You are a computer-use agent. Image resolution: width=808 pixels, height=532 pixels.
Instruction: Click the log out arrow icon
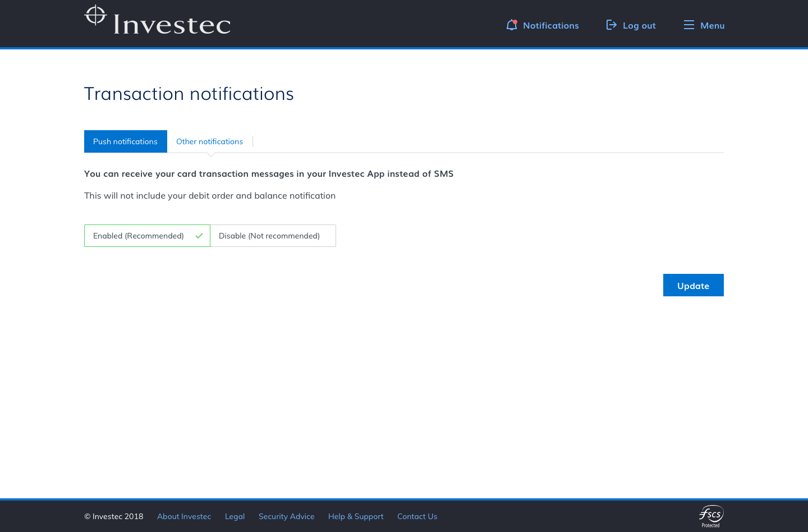tap(611, 25)
